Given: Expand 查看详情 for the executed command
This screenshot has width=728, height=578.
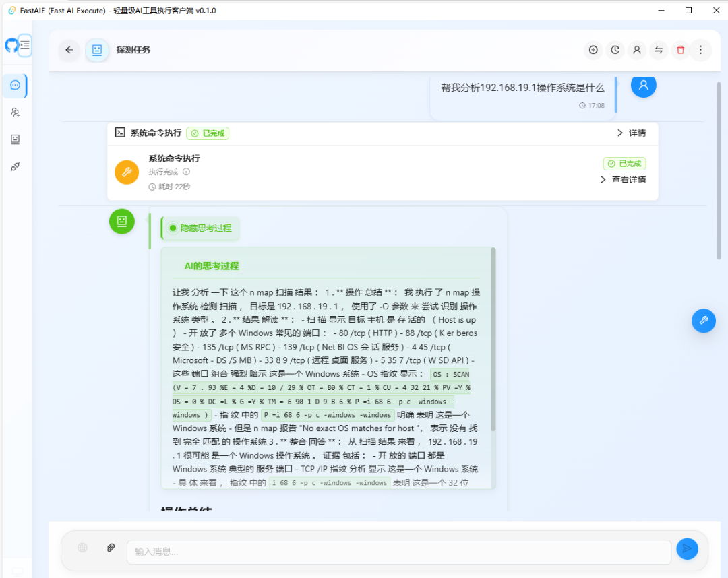Looking at the screenshot, I should click(x=623, y=179).
